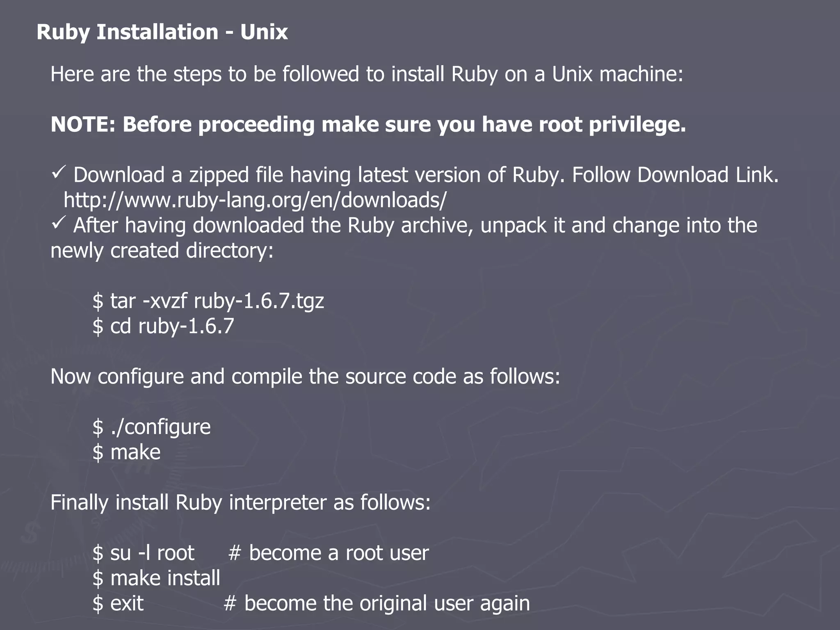Select the 'tar -xvzf ruby-1.6.7.tgz' command line
The width and height of the screenshot is (840, 630).
click(x=208, y=301)
